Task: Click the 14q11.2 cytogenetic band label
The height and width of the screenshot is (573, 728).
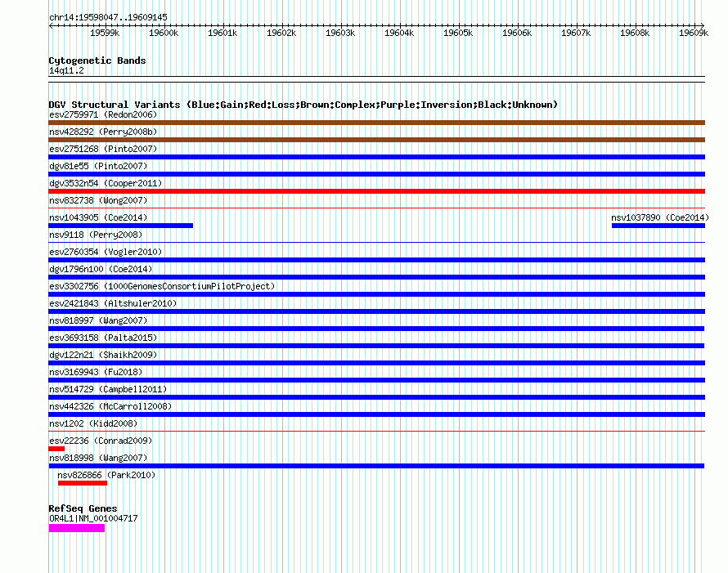Action: point(66,70)
